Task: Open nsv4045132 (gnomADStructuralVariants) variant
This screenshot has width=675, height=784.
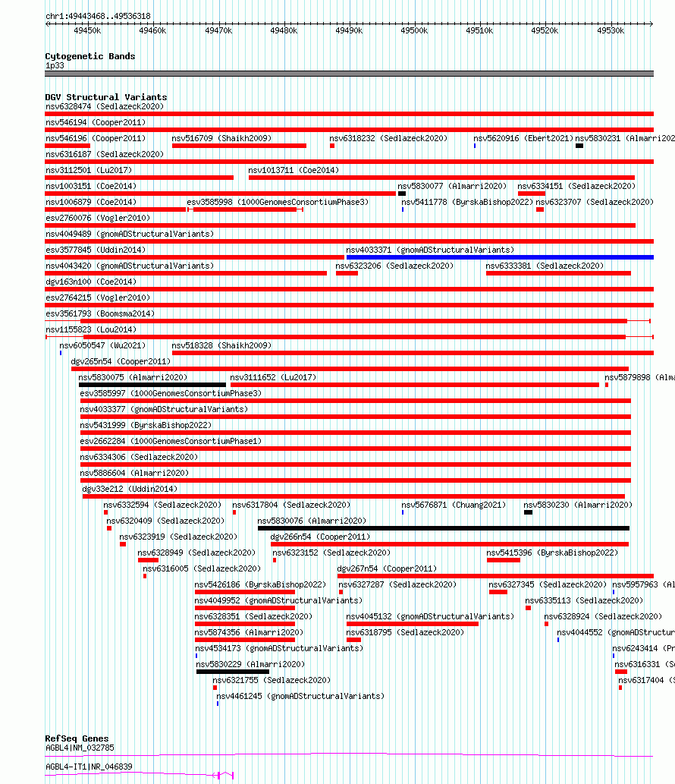Action: coord(412,625)
